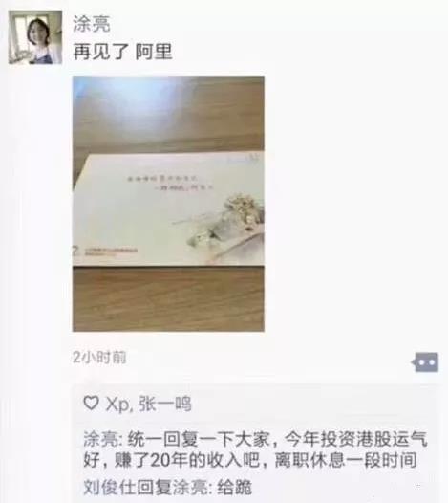The image size is (448, 503).
Task: Click the printed message lines on the card photo
Action: point(171,183)
